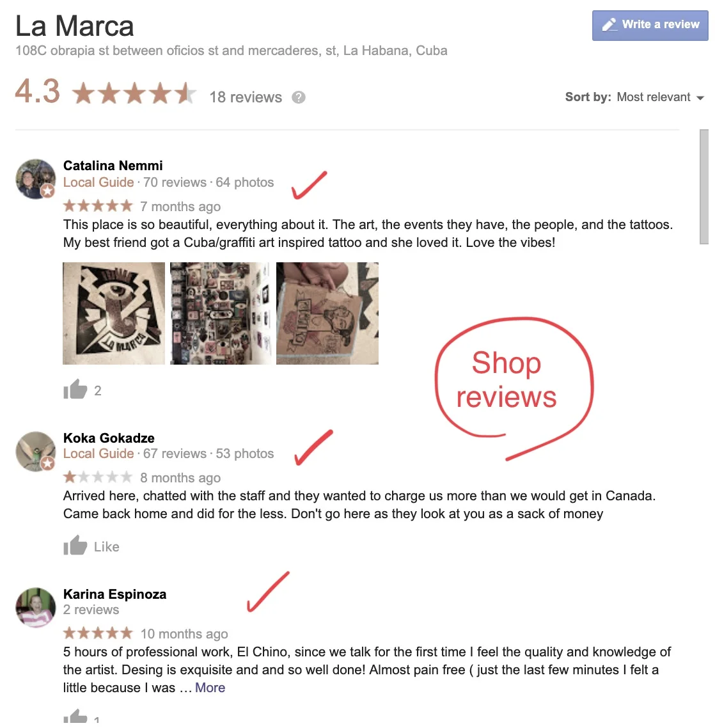The width and height of the screenshot is (715, 728).
Task: Like Catalina Nemmi's review with thumbs up
Action: 75,389
